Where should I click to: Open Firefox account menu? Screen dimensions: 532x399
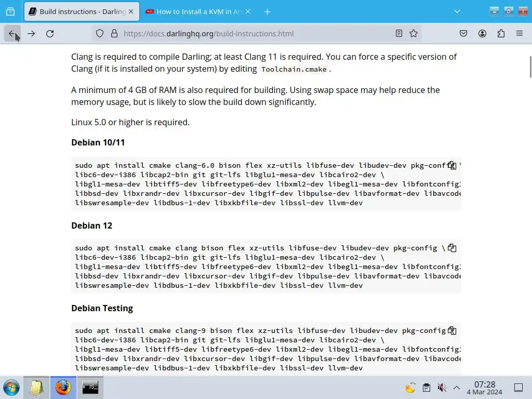coord(482,33)
